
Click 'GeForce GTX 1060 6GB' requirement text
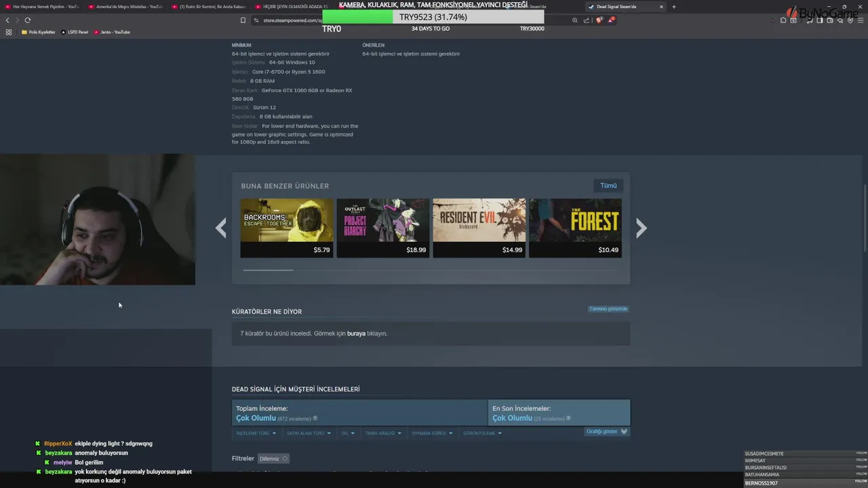(292, 90)
